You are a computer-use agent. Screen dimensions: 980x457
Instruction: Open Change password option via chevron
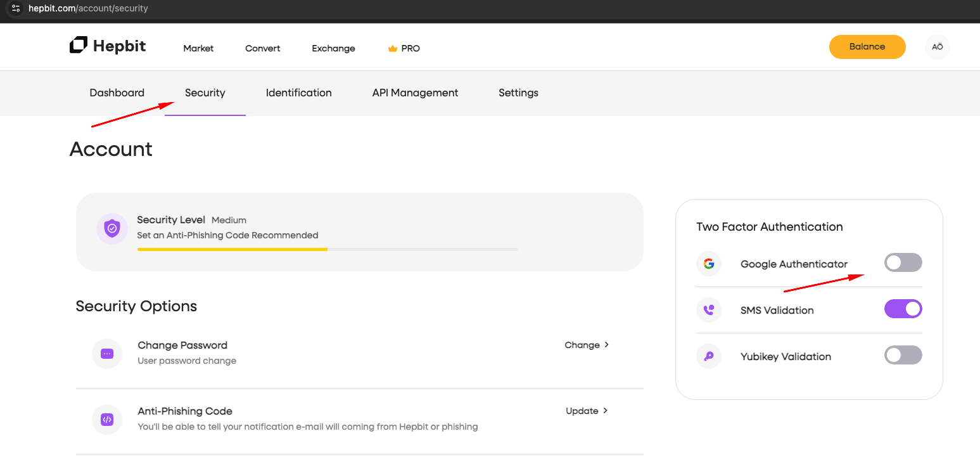coord(606,345)
